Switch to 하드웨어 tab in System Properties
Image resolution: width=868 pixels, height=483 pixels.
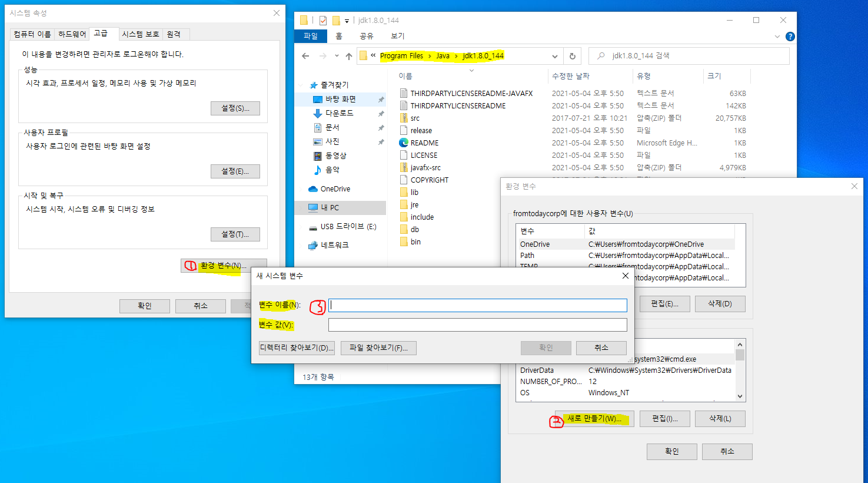[72, 34]
